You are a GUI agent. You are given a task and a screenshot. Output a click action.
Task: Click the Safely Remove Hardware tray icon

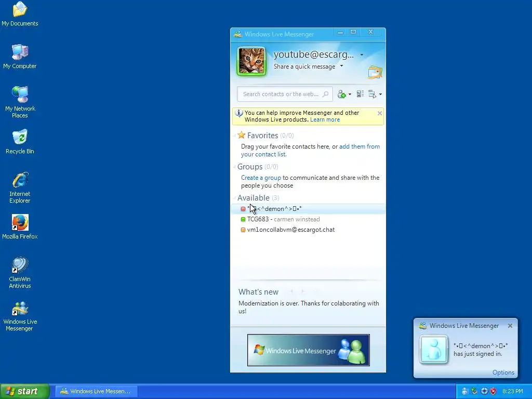(x=474, y=391)
